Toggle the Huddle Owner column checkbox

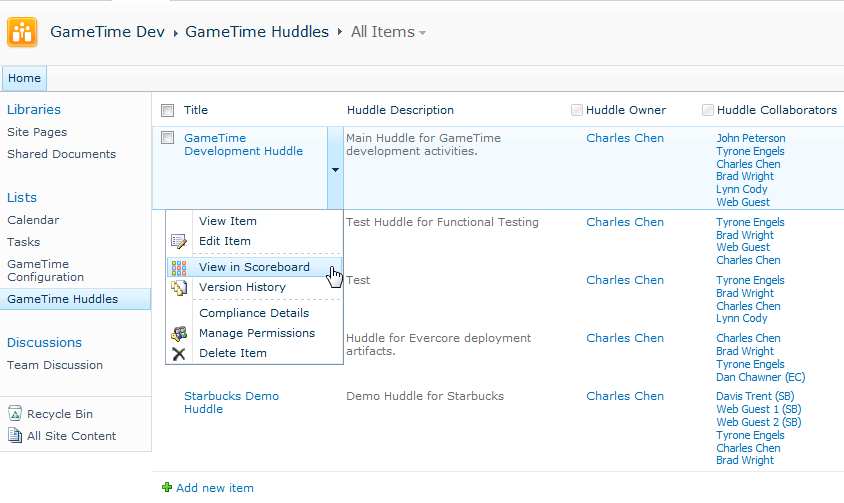pos(576,110)
